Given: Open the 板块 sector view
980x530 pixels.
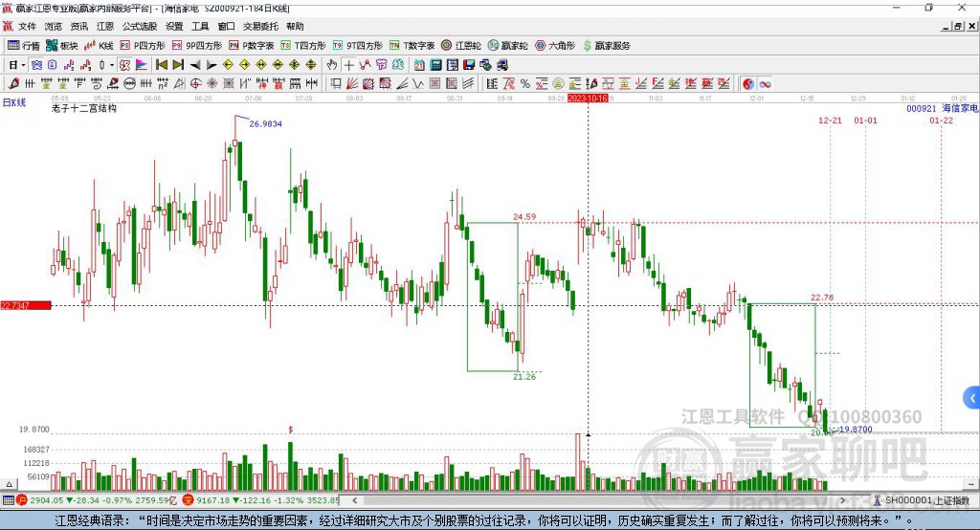Looking at the screenshot, I should click(x=62, y=46).
